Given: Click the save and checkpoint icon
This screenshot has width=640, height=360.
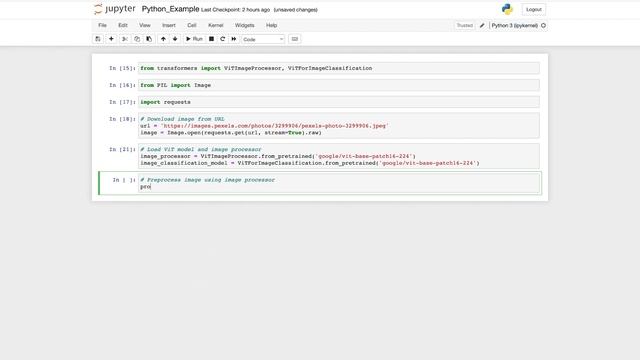Looking at the screenshot, I should [98, 39].
